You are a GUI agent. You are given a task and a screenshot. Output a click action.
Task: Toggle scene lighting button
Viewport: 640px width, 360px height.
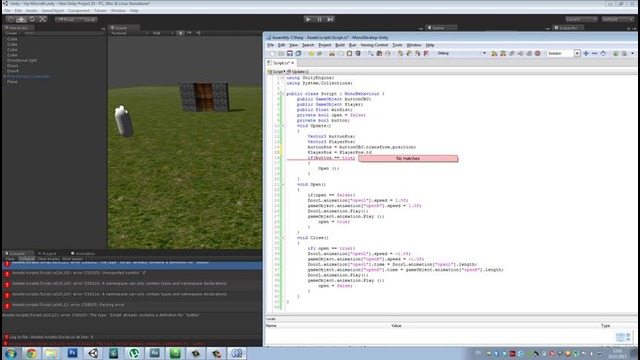[180, 33]
